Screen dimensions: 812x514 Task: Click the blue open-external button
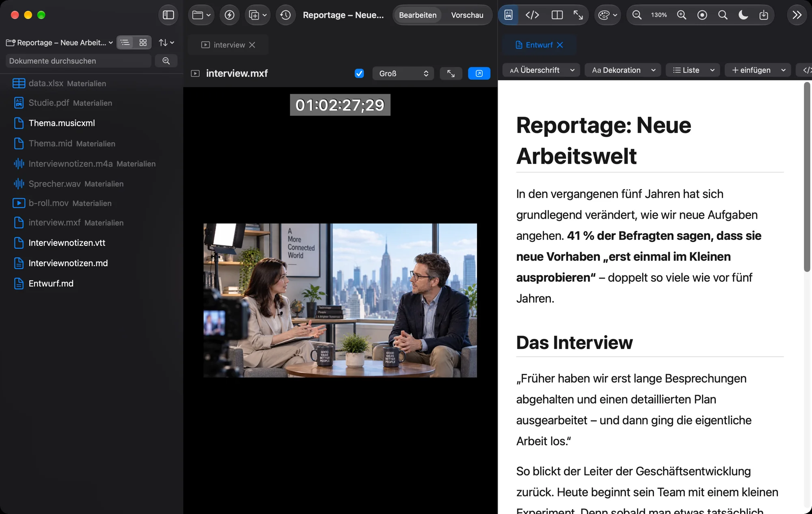[x=479, y=74]
